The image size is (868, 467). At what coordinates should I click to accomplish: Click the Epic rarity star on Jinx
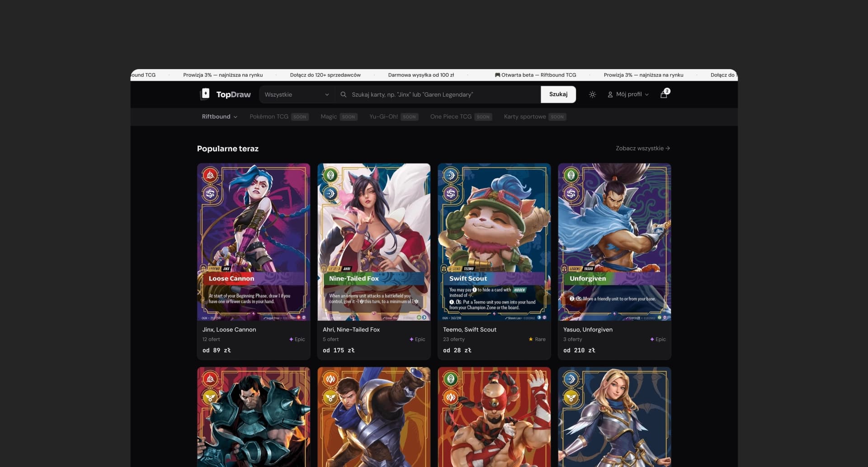pyautogui.click(x=291, y=339)
